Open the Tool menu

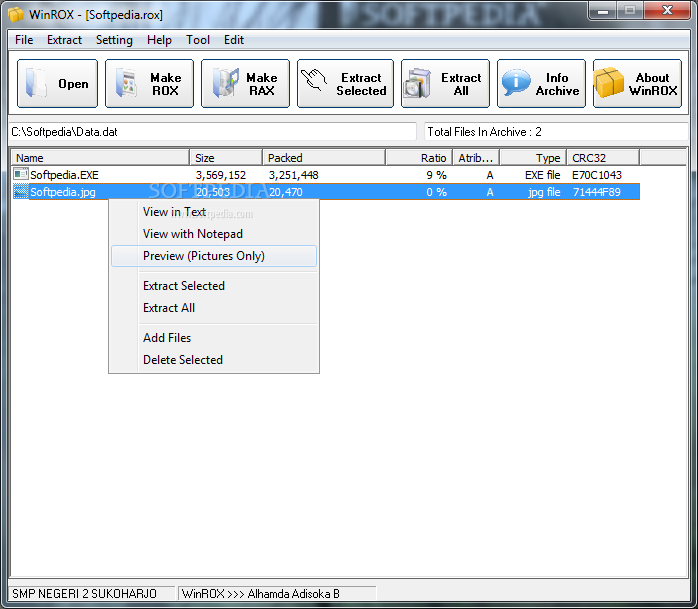[198, 40]
